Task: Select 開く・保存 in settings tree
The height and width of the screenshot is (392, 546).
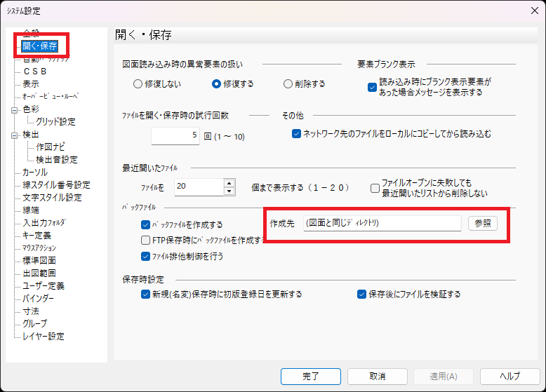Action: coord(39,46)
